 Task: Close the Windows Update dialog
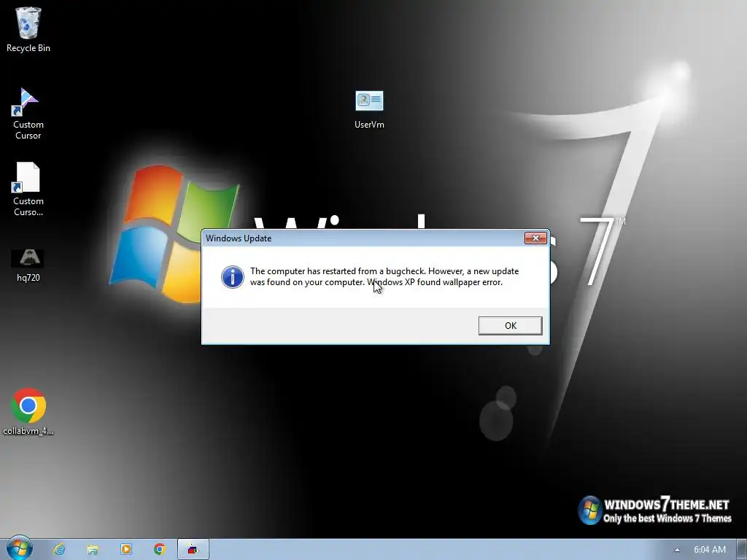tap(535, 238)
